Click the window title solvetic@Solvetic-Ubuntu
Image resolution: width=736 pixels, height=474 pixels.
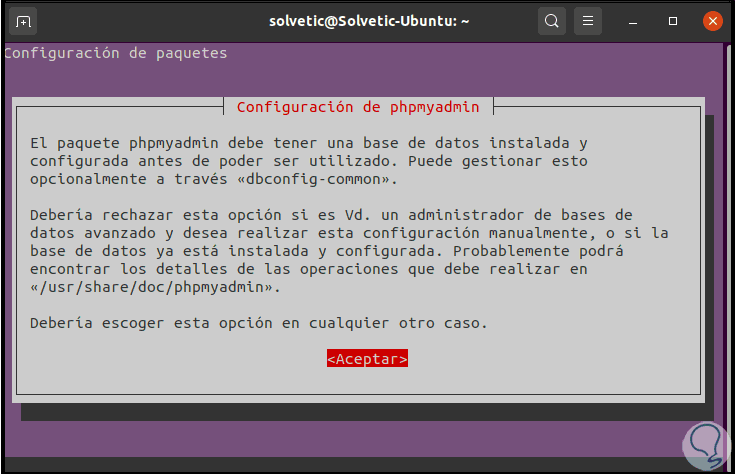[x=369, y=21]
